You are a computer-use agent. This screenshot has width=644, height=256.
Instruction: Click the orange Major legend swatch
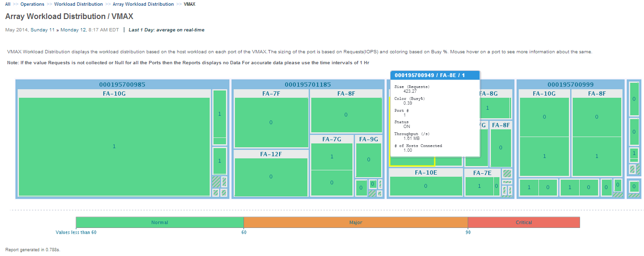[x=356, y=222]
